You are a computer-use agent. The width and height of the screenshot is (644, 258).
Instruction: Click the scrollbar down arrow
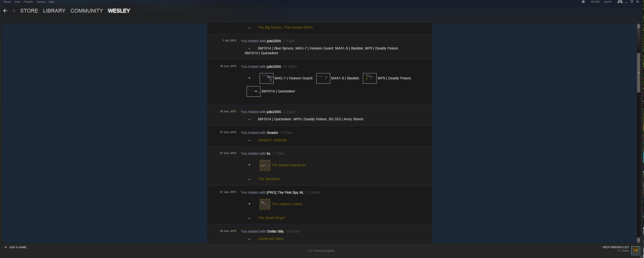coord(638,240)
